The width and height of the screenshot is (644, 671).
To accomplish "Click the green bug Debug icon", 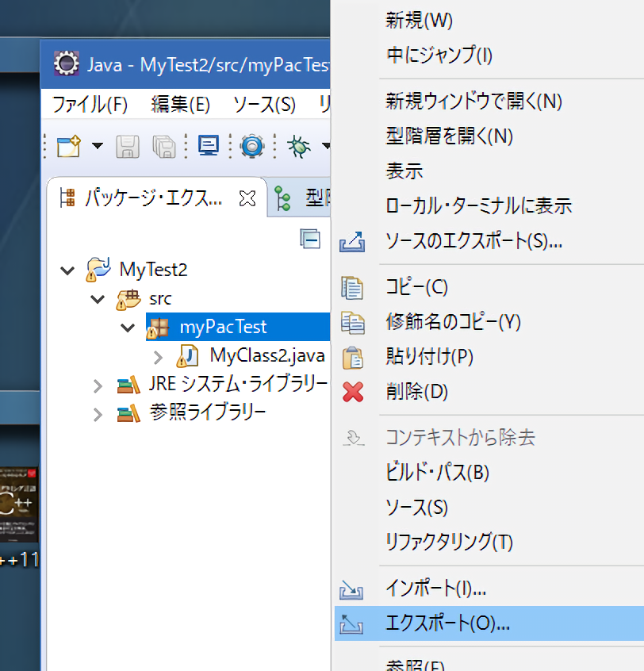I will pos(299,146).
